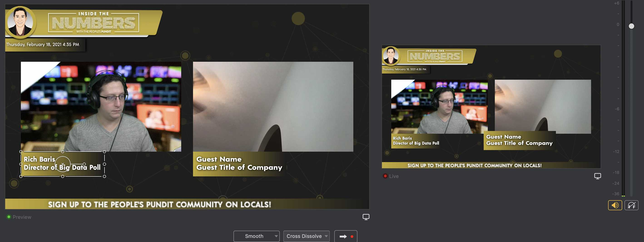644x242 pixels.
Task: Select Inside The Numbers logo in Preview
Action: click(x=84, y=22)
